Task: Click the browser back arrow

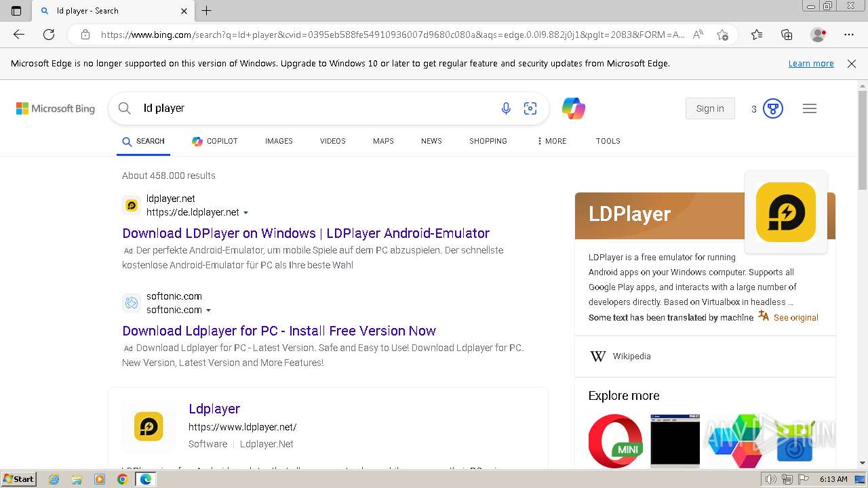Action: tap(19, 35)
